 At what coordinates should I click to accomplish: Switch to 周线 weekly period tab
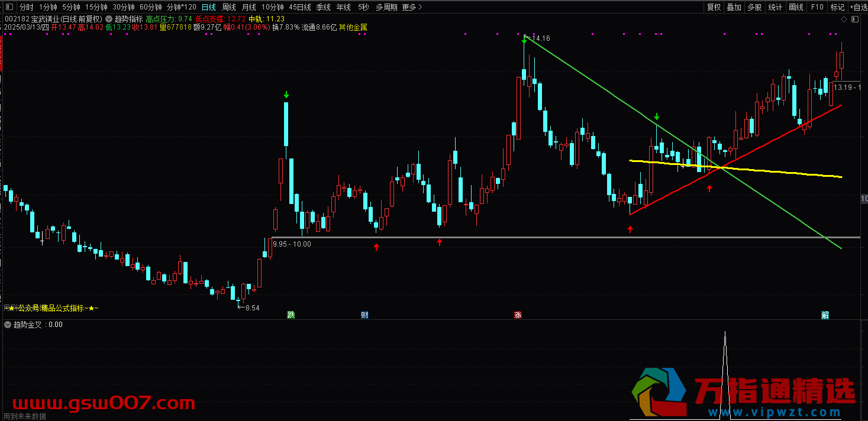(229, 8)
